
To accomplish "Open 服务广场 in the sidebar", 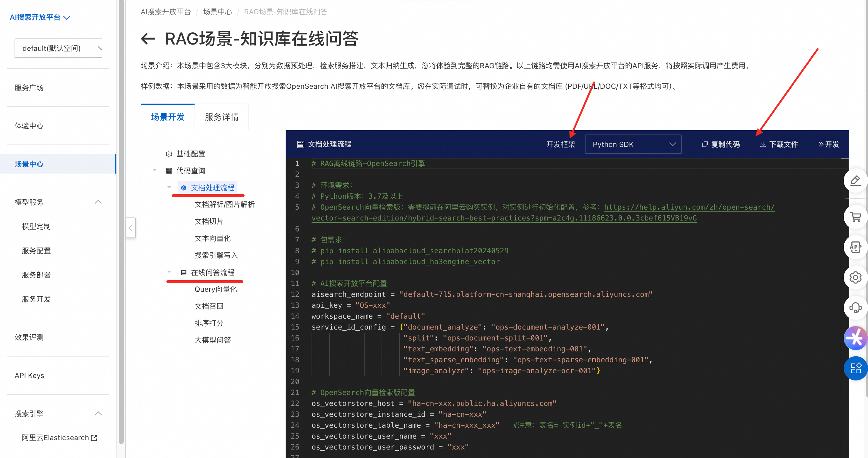I will click(29, 88).
